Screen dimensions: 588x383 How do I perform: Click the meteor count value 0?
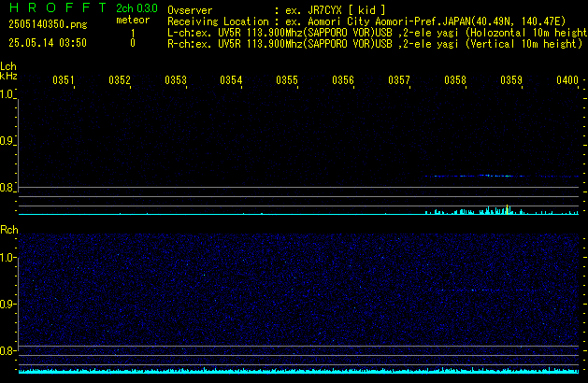coord(133,43)
